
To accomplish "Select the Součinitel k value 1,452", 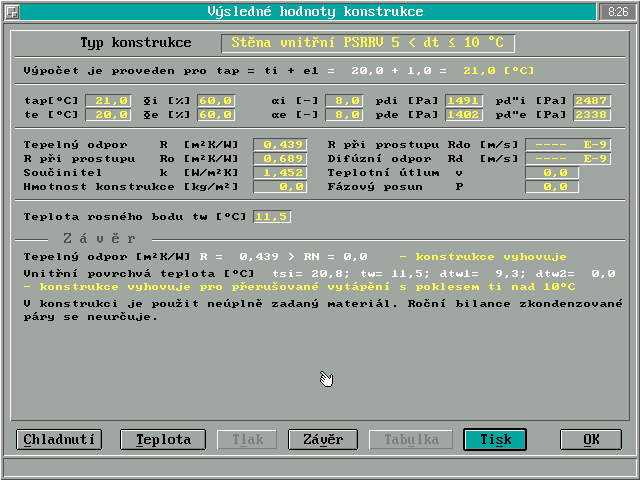I will tap(283, 173).
